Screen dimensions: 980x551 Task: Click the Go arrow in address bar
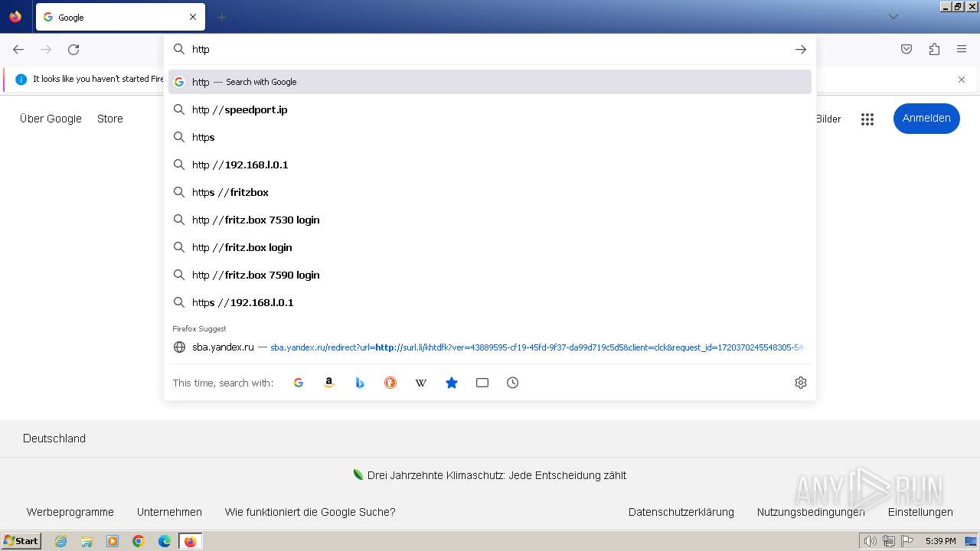tap(801, 49)
